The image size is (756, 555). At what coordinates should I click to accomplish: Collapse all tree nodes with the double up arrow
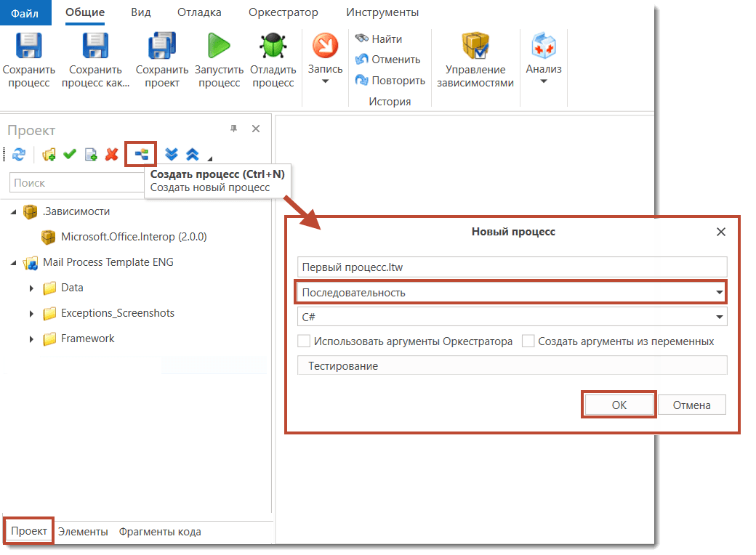pyautogui.click(x=193, y=154)
